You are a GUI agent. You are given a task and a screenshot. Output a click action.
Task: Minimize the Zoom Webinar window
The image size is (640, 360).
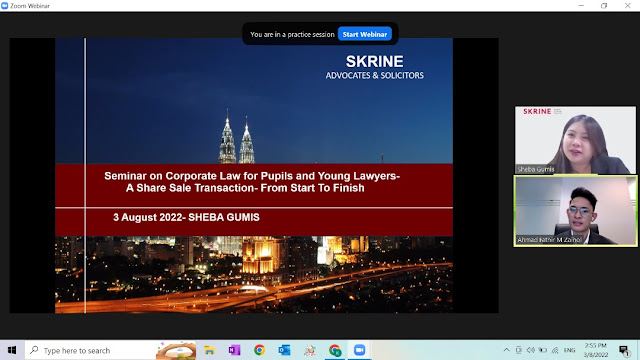tap(581, 6)
